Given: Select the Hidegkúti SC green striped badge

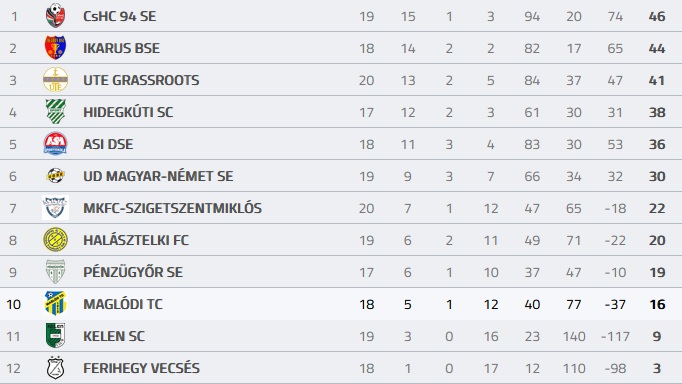Looking at the screenshot, I should [x=55, y=112].
